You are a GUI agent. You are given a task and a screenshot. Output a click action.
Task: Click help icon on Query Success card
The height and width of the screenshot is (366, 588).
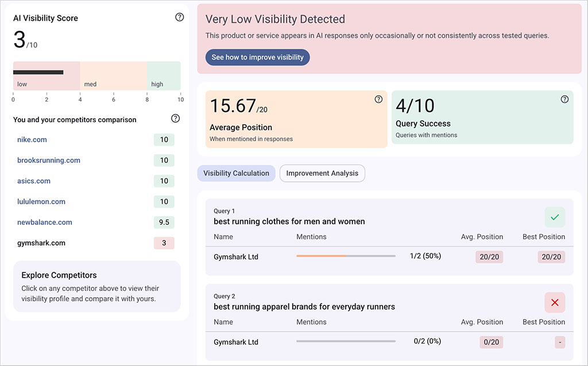[x=565, y=99]
